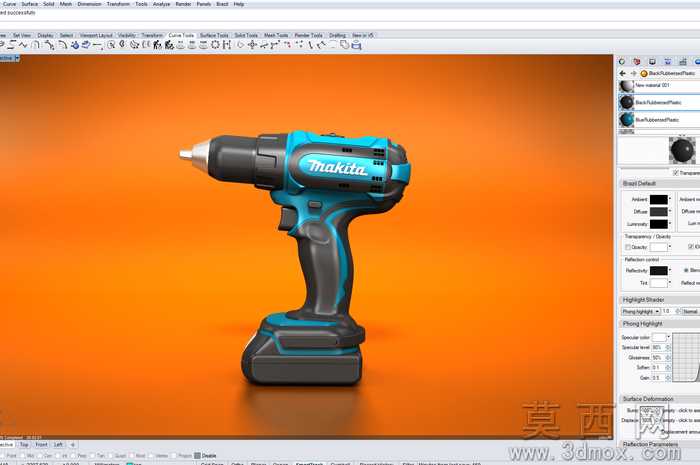Open the Reflectivity swatch dropdown arrow
The height and width of the screenshot is (465, 700).
click(670, 270)
